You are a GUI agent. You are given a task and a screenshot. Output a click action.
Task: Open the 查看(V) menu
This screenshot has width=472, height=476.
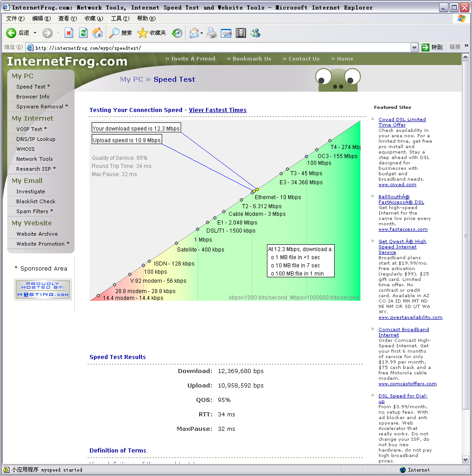68,19
